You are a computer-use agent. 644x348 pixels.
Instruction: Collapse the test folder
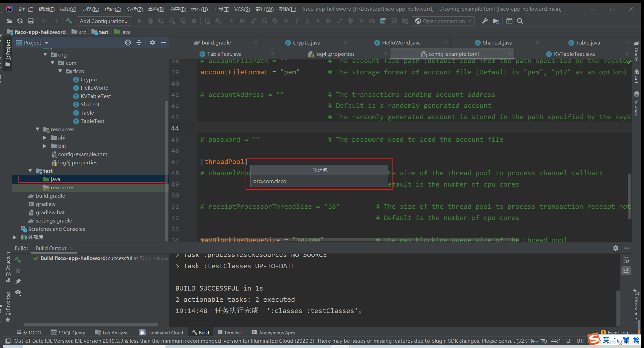(x=30, y=171)
